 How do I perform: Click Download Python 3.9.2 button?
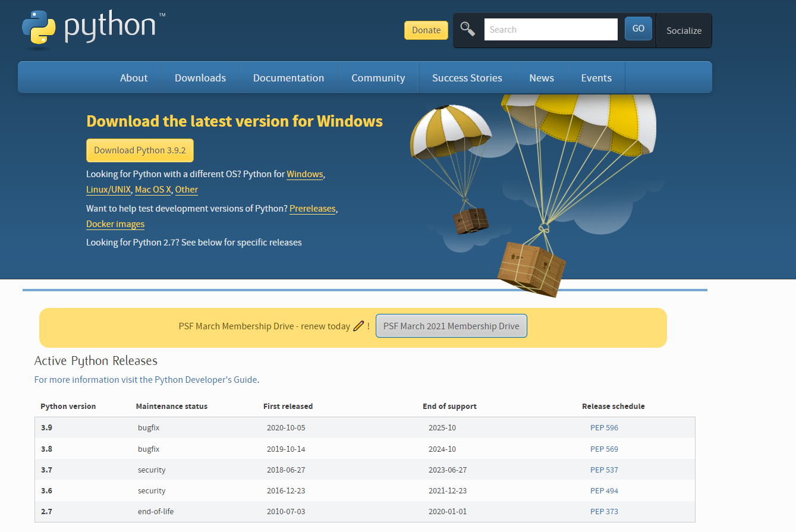pos(140,150)
